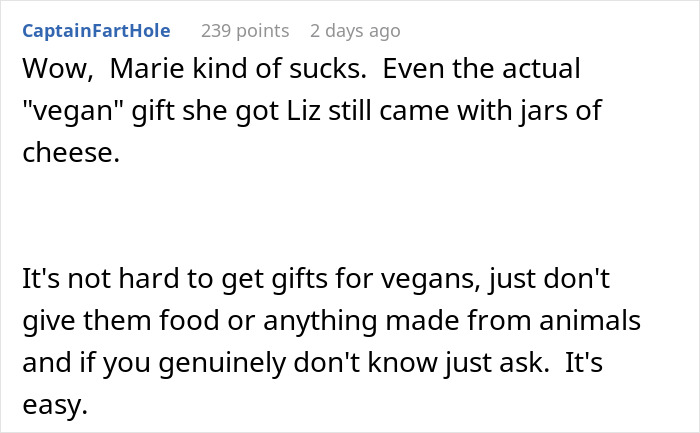Click the 239 points score
The height and width of the screenshot is (433, 700).
(245, 31)
